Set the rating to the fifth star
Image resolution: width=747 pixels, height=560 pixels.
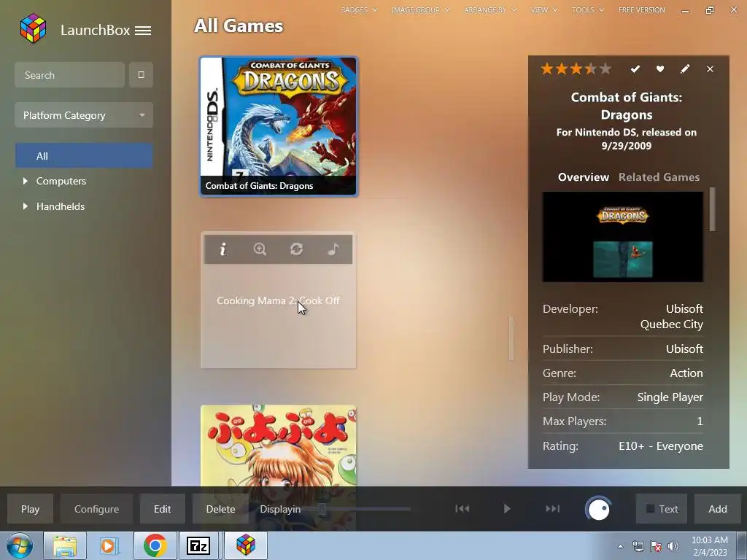click(x=605, y=69)
